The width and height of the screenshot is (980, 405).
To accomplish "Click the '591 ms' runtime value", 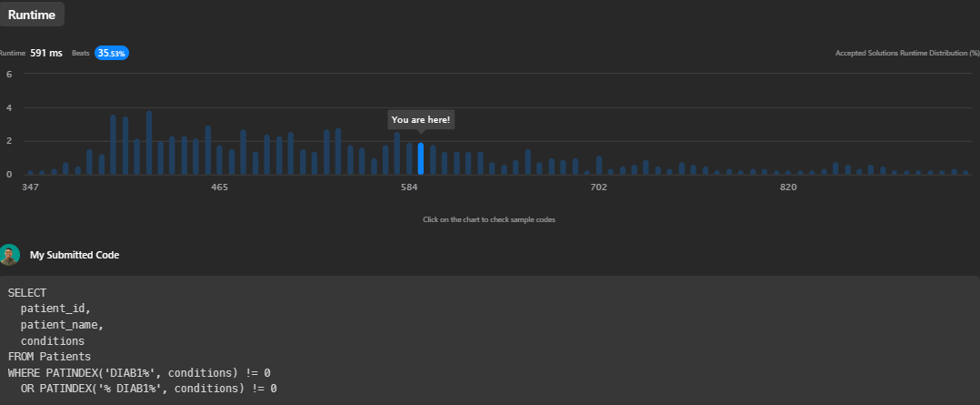I will pyautogui.click(x=46, y=53).
